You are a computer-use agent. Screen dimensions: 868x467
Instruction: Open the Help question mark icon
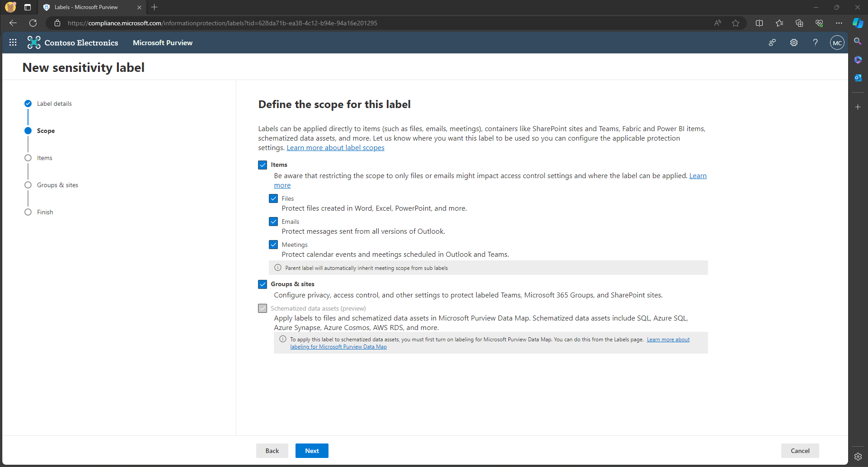pyautogui.click(x=815, y=42)
